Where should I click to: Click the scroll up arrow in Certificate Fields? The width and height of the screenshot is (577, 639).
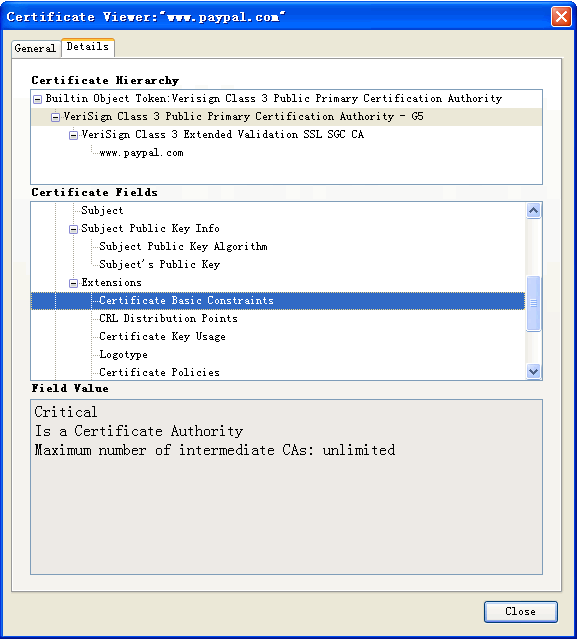tap(533, 211)
